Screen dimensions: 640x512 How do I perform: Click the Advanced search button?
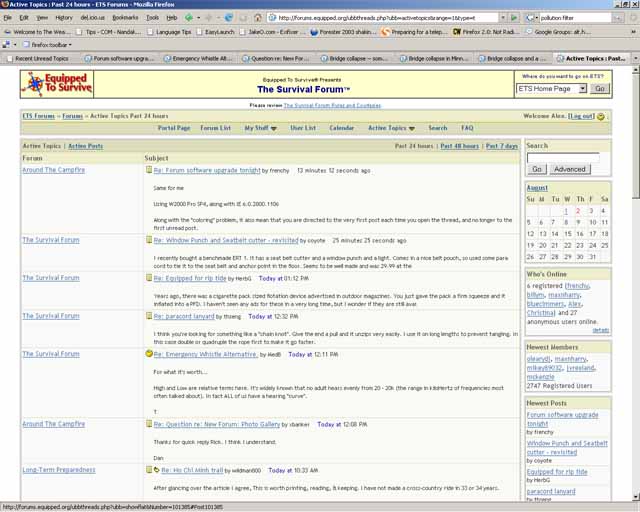pos(569,169)
